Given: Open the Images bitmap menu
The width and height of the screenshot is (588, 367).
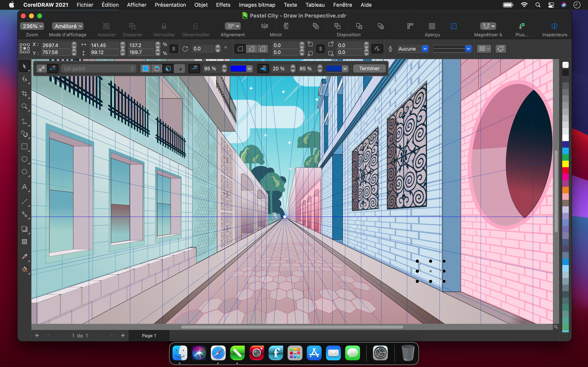Looking at the screenshot, I should [x=257, y=5].
